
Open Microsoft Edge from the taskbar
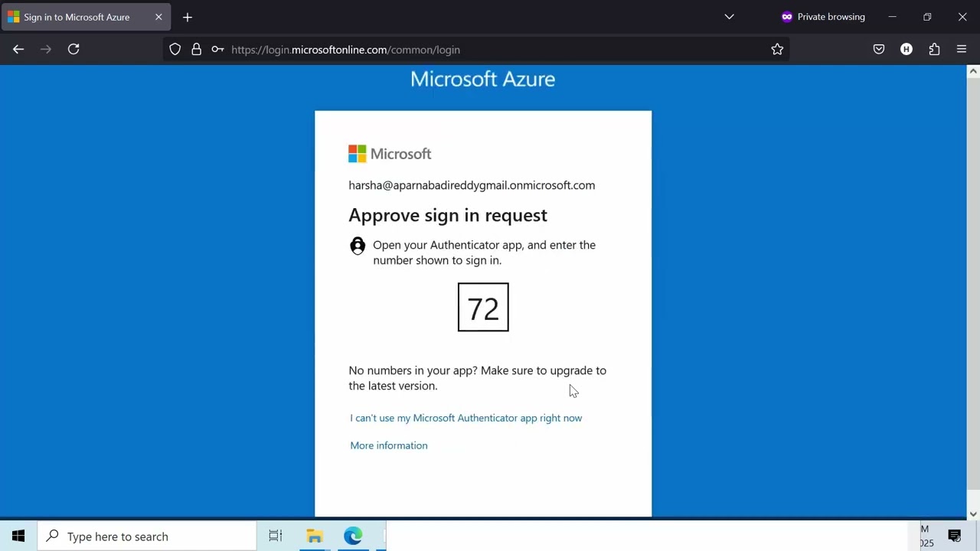coord(353,536)
